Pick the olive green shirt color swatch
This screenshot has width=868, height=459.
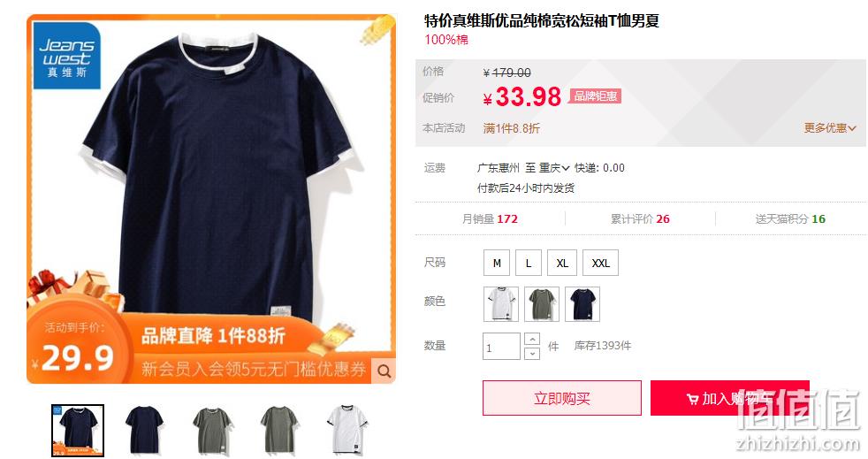coord(542,304)
